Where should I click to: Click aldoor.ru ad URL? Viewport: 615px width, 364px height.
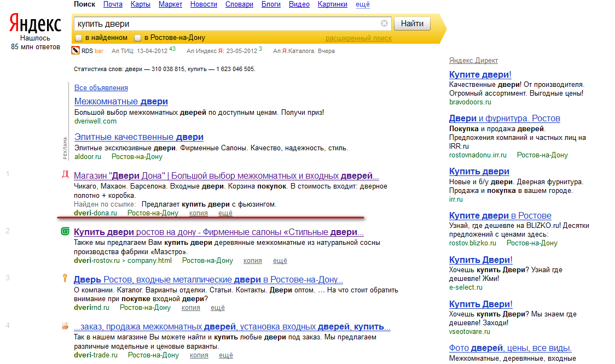(88, 157)
